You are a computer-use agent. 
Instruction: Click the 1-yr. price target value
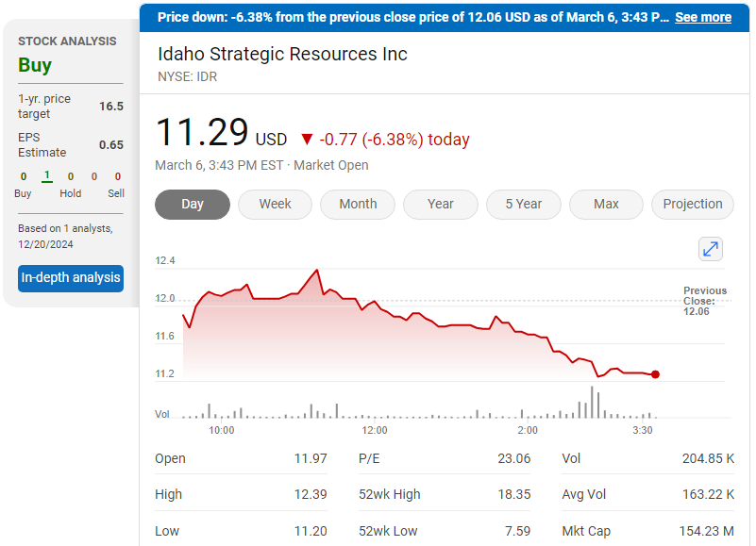click(111, 107)
